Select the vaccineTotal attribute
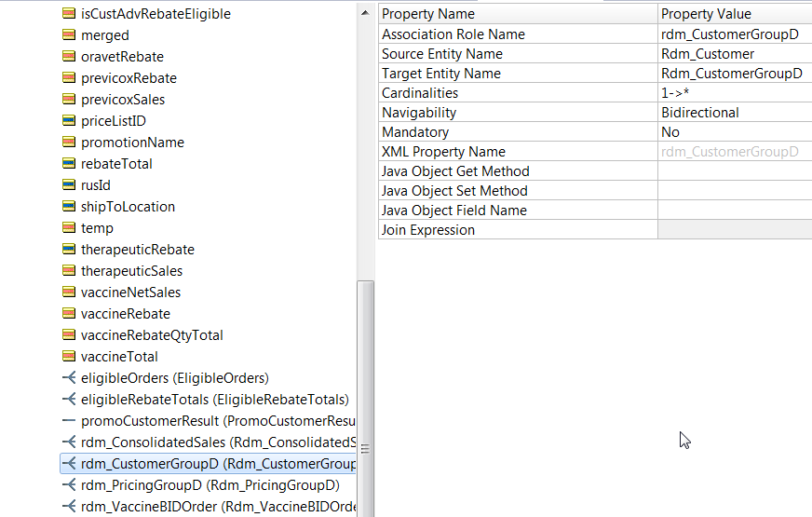The width and height of the screenshot is (812, 517). (119, 357)
